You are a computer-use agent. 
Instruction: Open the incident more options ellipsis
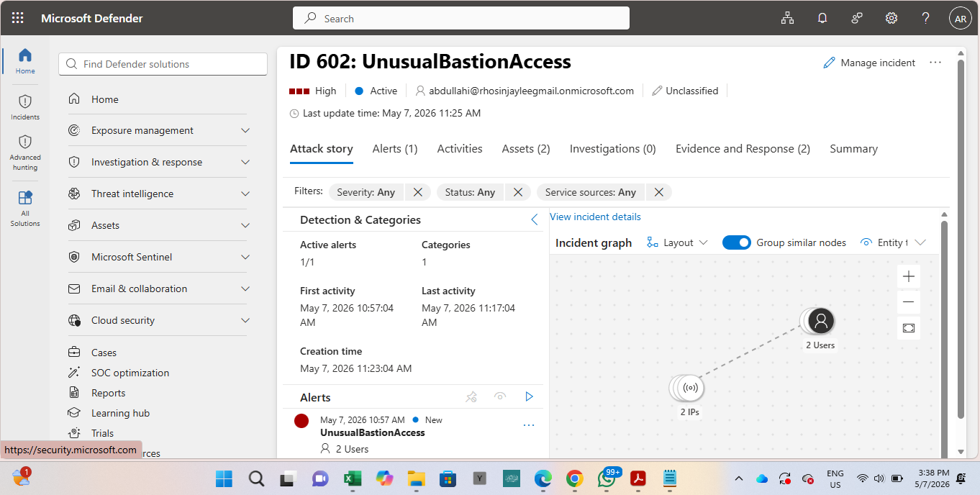tap(935, 63)
